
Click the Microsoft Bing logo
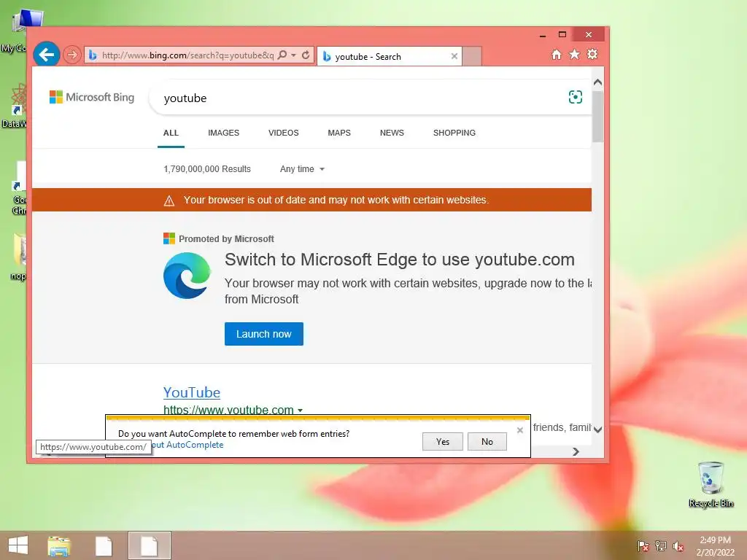click(x=92, y=97)
